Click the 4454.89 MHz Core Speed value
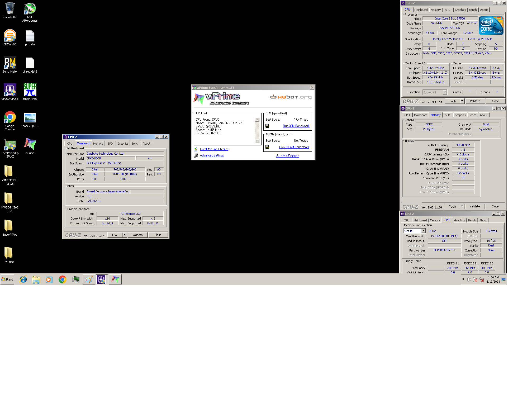Image resolution: width=532 pixels, height=399 pixels. point(435,68)
